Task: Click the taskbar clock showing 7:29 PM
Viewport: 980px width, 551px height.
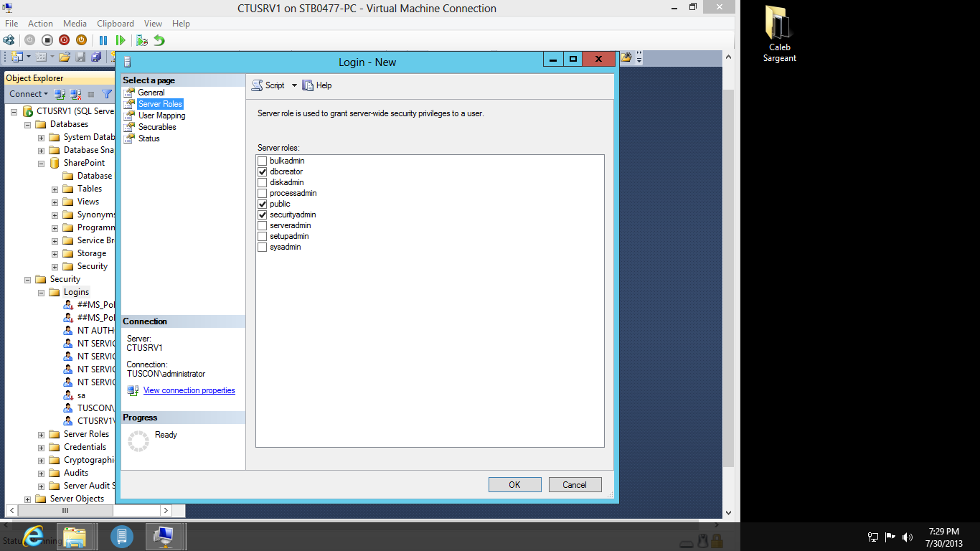Action: (943, 537)
